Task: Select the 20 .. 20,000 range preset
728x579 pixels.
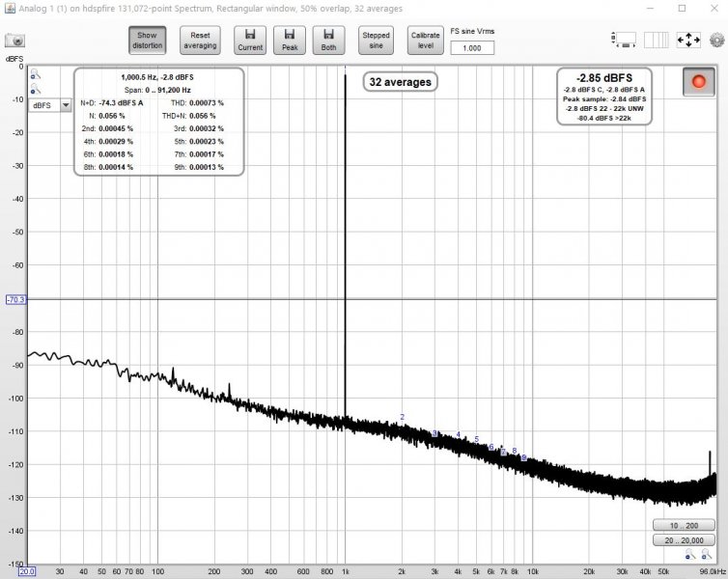Action: pyautogui.click(x=684, y=540)
